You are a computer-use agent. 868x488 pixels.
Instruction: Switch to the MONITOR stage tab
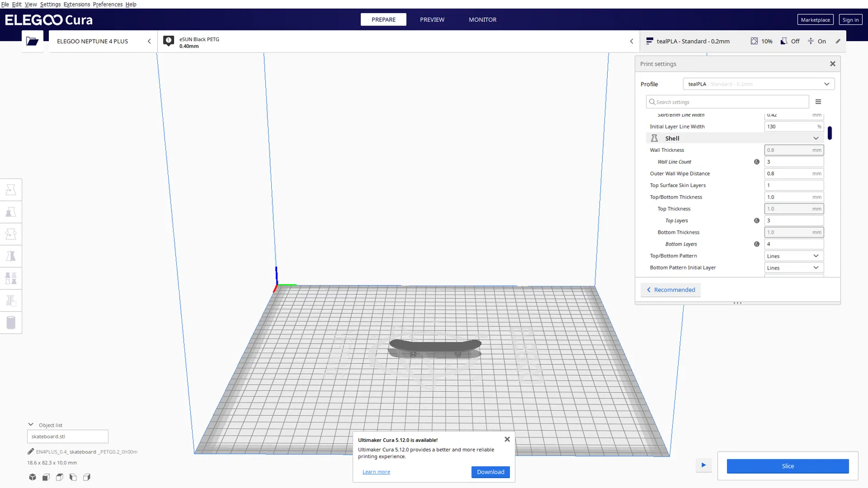pos(483,20)
